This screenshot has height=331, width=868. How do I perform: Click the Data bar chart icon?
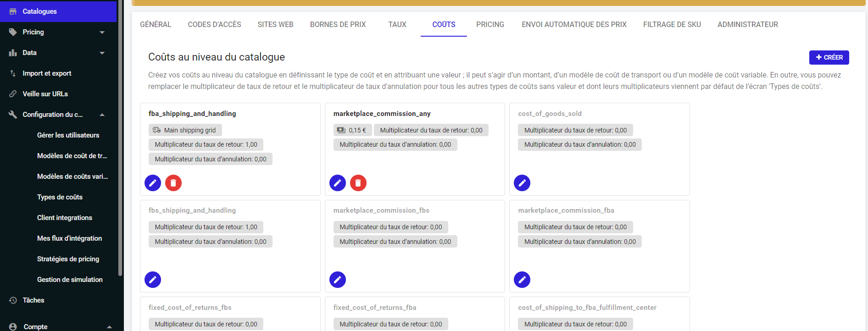pyautogui.click(x=13, y=53)
